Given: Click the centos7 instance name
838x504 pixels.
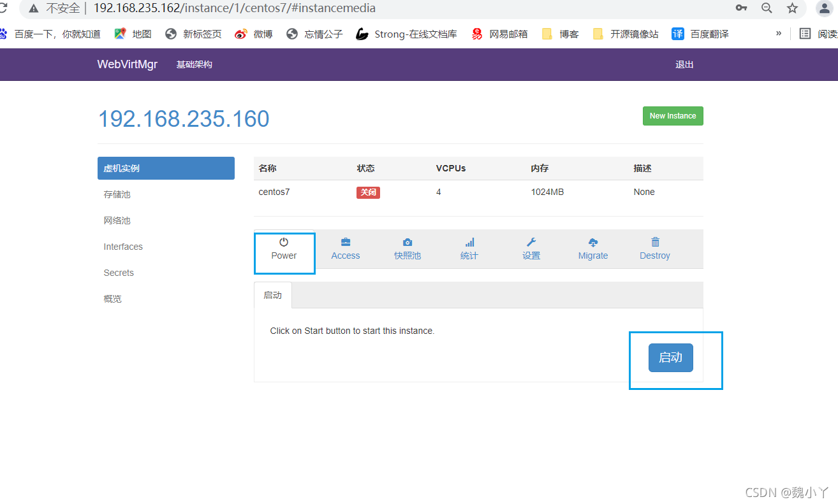Looking at the screenshot, I should 274,192.
